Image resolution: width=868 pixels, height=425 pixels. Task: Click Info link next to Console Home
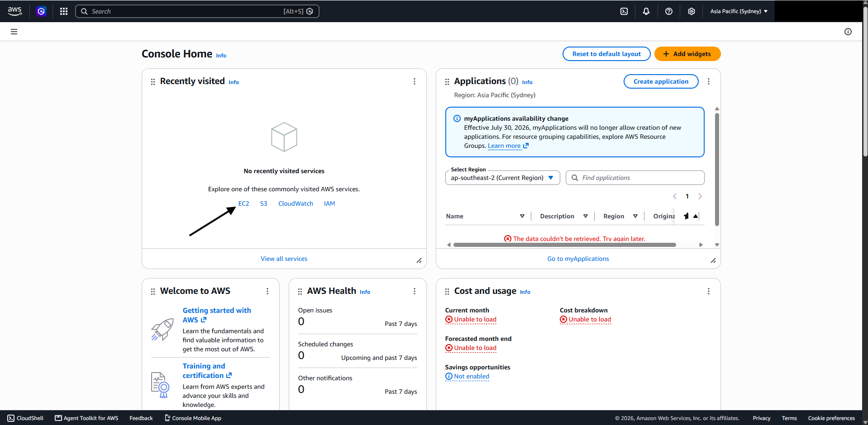pos(221,56)
